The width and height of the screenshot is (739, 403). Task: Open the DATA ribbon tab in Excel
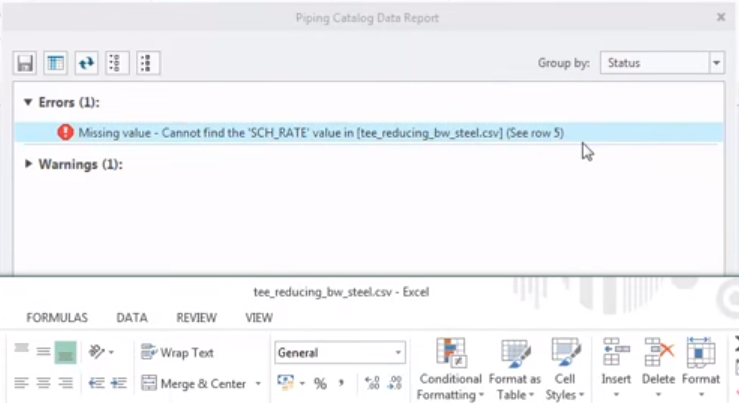132,318
